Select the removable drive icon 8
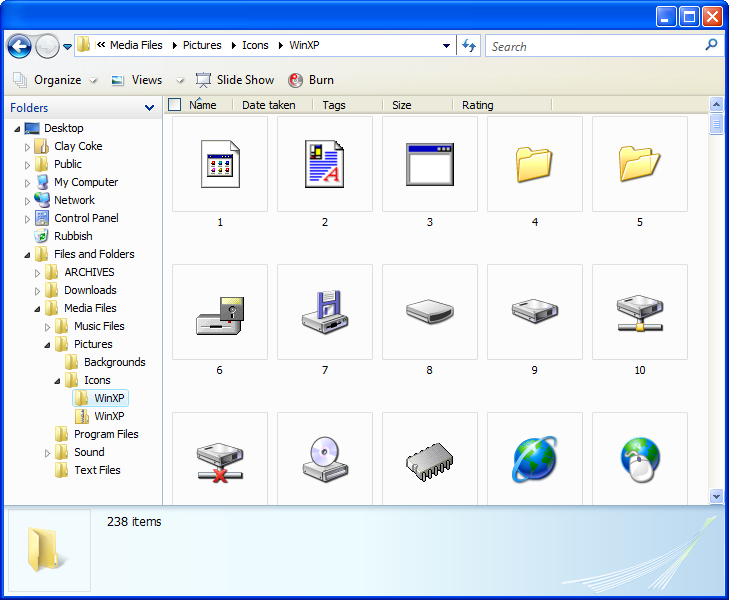The height and width of the screenshot is (600, 729). tap(430, 312)
